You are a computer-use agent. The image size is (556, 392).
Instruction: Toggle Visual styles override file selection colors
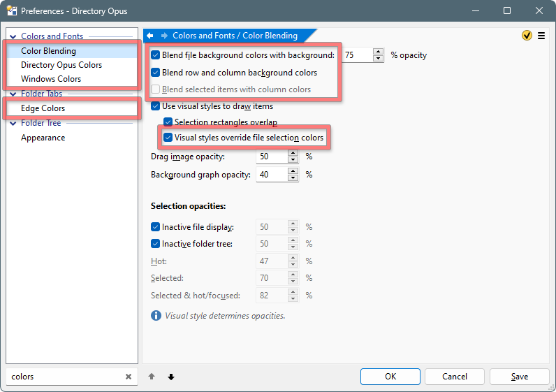coord(168,137)
